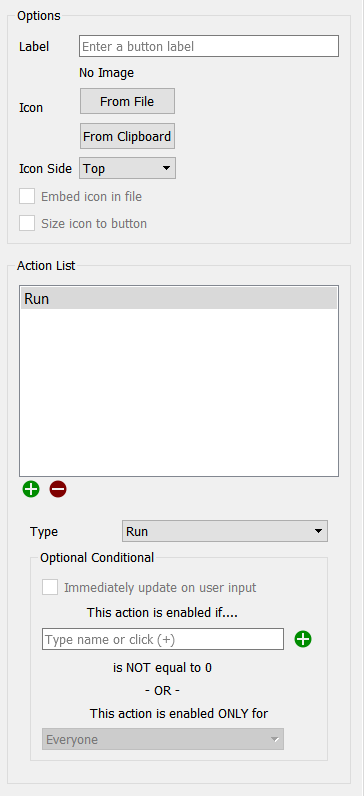Choose From Clipboard icon button

[127, 136]
